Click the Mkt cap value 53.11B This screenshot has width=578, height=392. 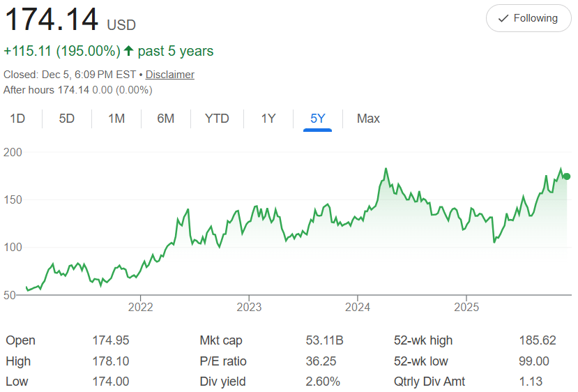324,340
